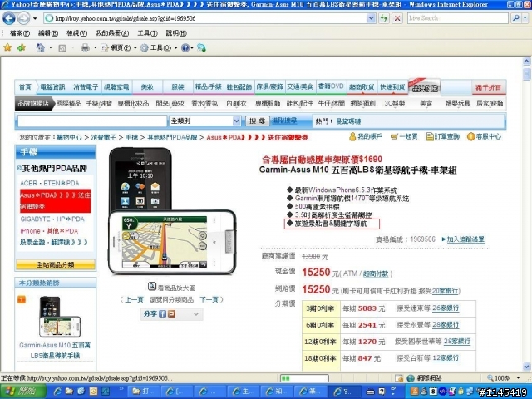Click the Live Search magnifier icon
Screen dimensions: 532x399
pos(515,18)
